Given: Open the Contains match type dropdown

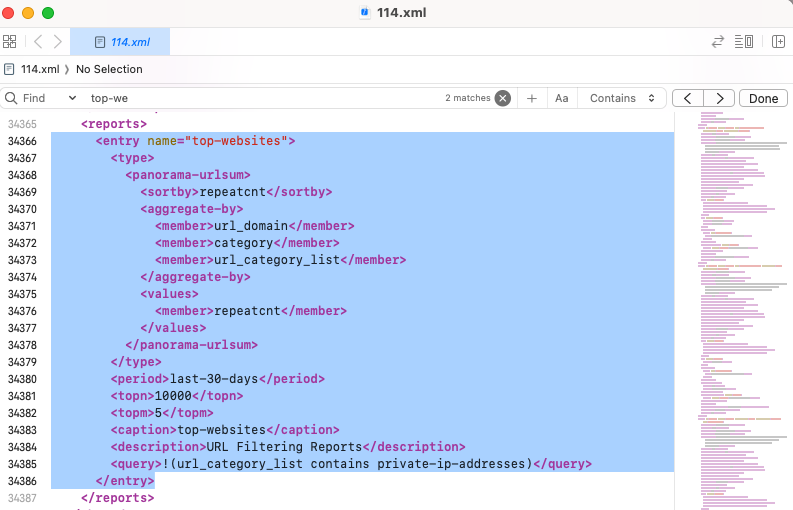Looking at the screenshot, I should [x=622, y=98].
